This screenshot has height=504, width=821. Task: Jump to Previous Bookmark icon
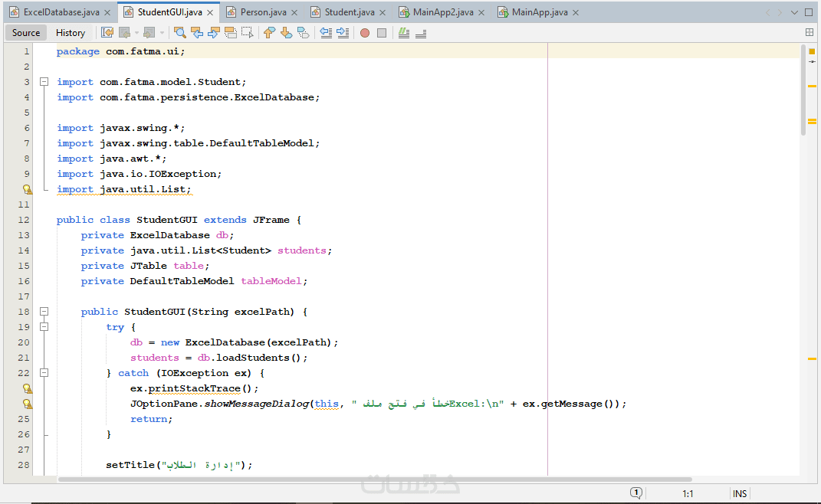click(269, 33)
